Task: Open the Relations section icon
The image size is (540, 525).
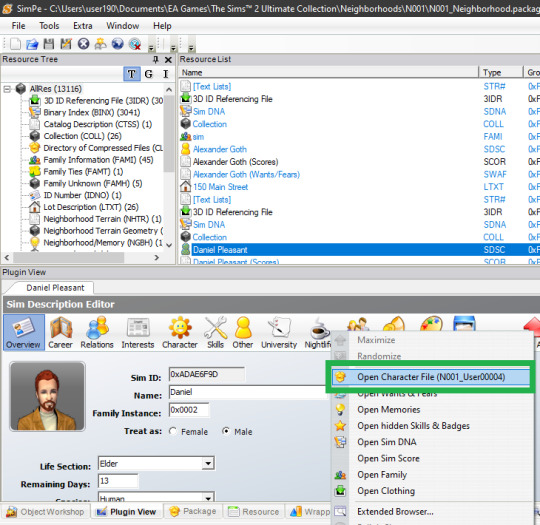Action: pyautogui.click(x=97, y=332)
